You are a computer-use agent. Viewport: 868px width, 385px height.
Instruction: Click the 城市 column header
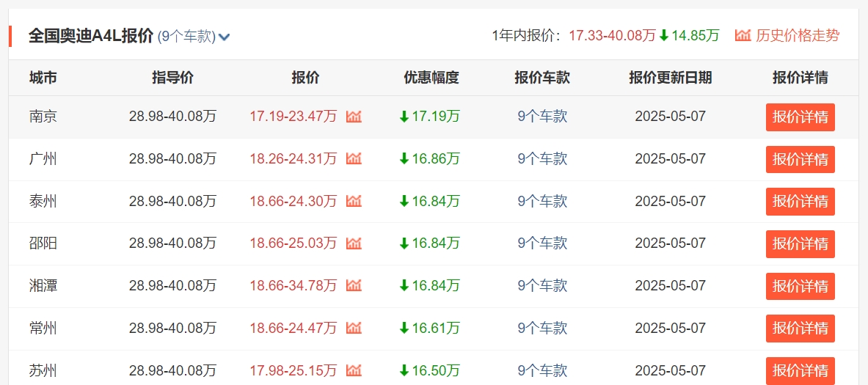(x=43, y=78)
